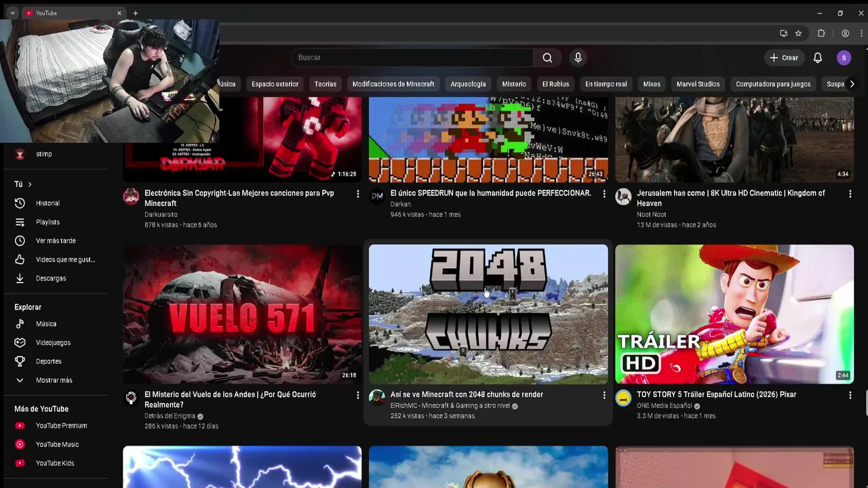Go to ONE Media Español channel
The width and height of the screenshot is (868, 488).
[x=664, y=406]
